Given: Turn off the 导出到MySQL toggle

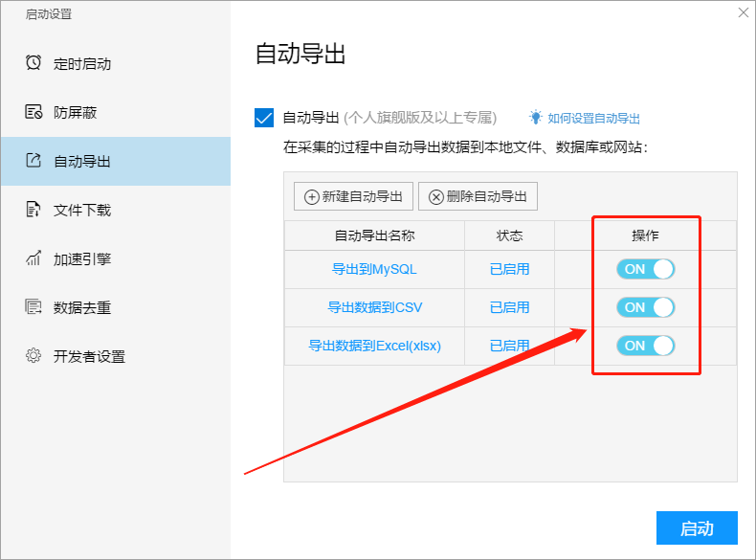Looking at the screenshot, I should pyautogui.click(x=646, y=269).
